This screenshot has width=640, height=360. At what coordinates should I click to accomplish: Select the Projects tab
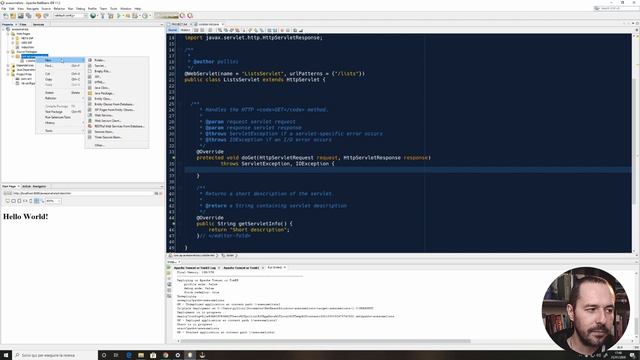click(x=7, y=24)
